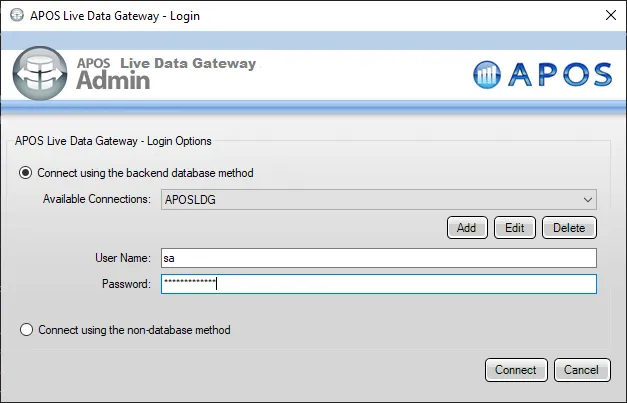
Task: Delete the selected connection
Action: point(569,227)
